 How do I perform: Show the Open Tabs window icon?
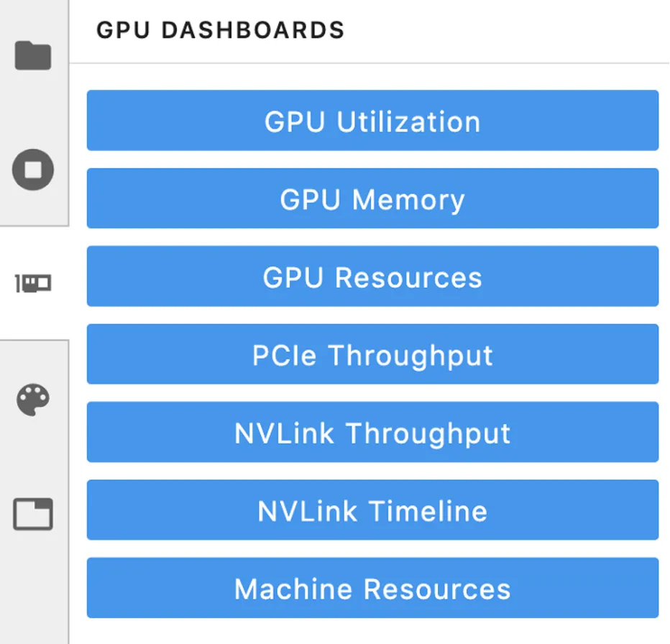(x=33, y=514)
